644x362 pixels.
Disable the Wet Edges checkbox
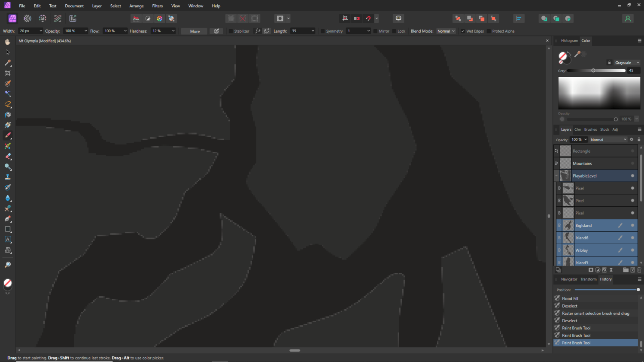pos(463,31)
